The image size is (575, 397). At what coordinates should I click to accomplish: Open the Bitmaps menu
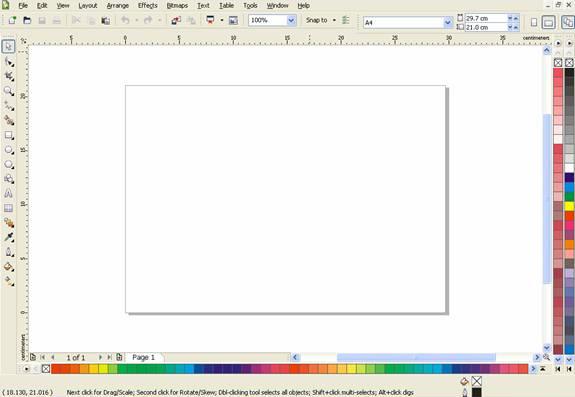177,5
